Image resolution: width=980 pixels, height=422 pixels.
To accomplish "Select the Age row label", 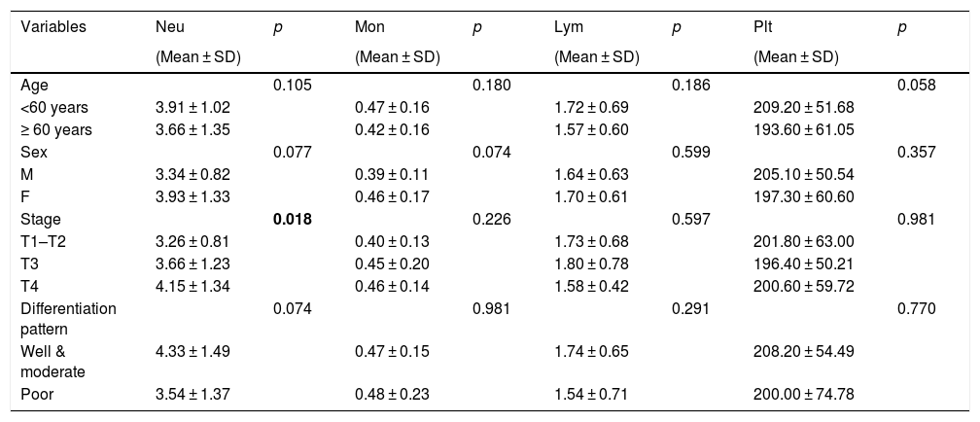I will coord(34,85).
